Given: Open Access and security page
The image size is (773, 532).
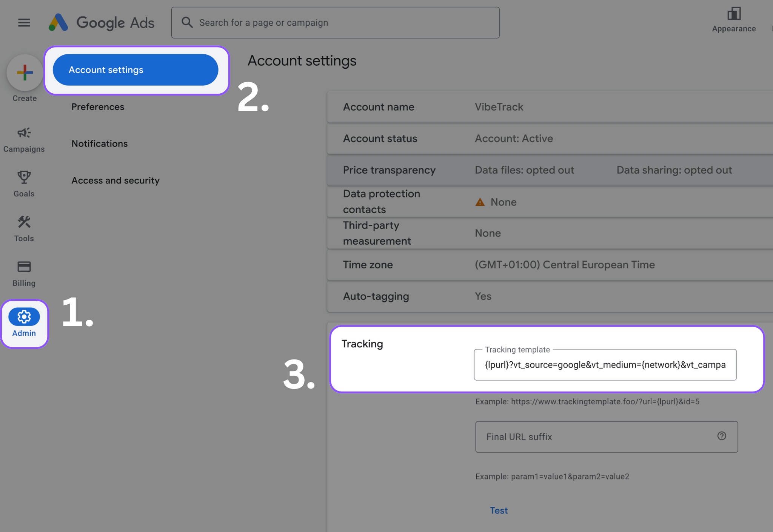Looking at the screenshot, I should pos(115,180).
